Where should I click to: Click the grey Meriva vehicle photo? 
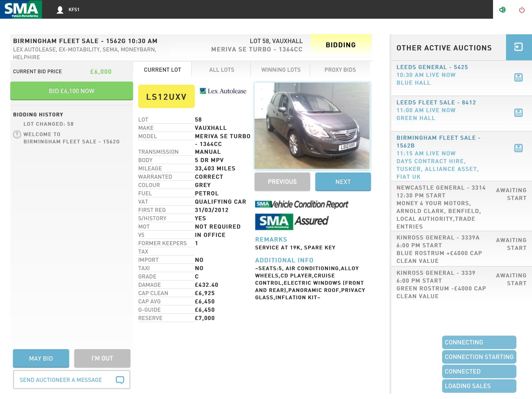pyautogui.click(x=312, y=126)
